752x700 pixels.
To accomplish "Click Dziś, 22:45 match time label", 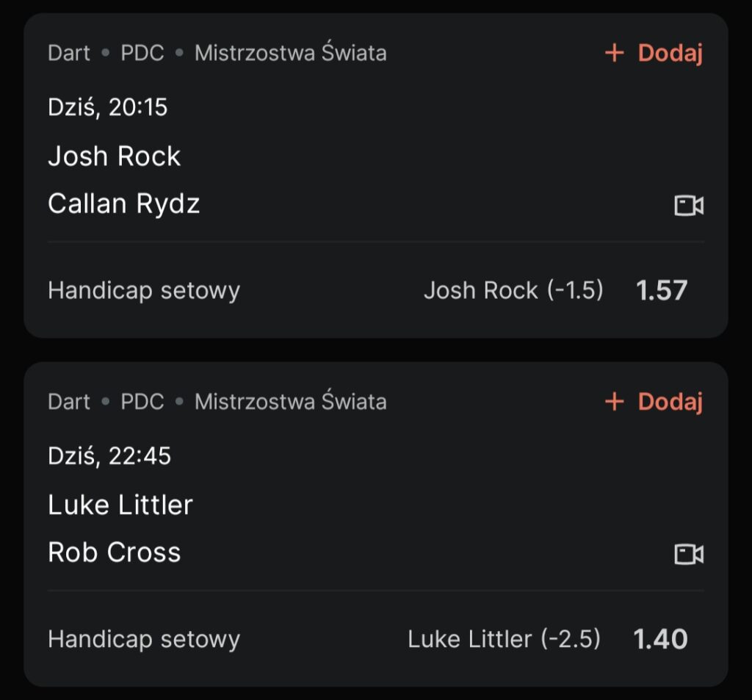I will click(x=109, y=455).
